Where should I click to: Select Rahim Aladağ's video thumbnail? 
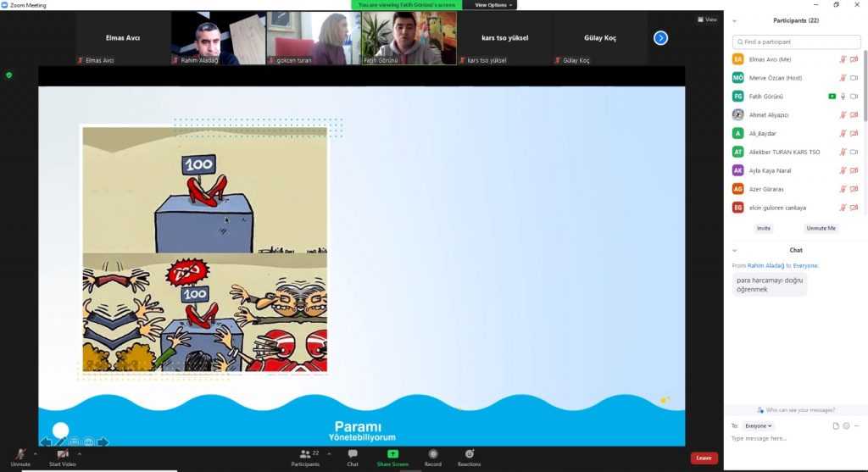click(218, 38)
